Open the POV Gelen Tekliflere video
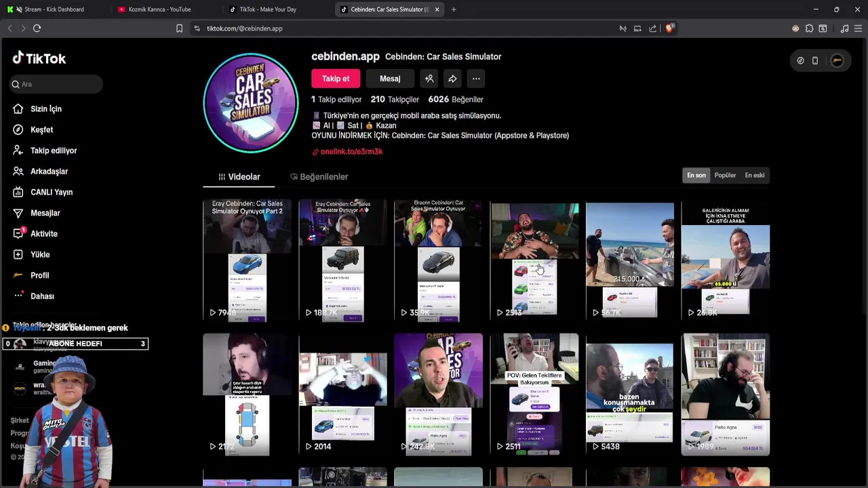Screen dimensions: 868x488 click(535, 394)
